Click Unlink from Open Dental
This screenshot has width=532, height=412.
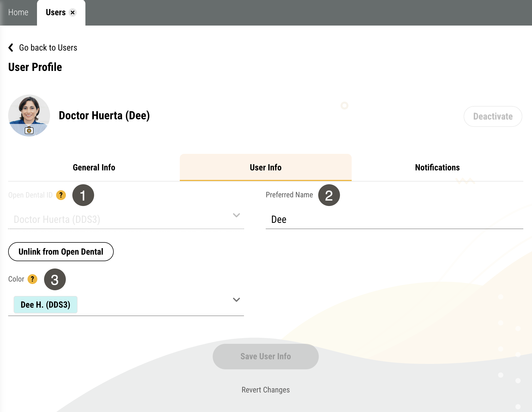61,252
